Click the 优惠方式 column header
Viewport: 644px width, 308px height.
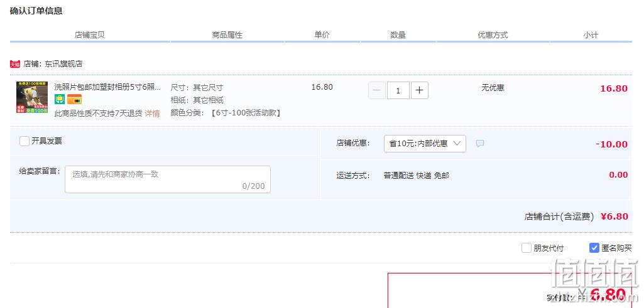coord(493,35)
